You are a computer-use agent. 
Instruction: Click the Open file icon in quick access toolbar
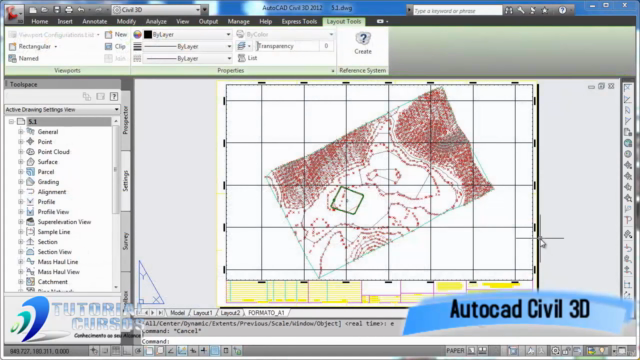(x=44, y=9)
